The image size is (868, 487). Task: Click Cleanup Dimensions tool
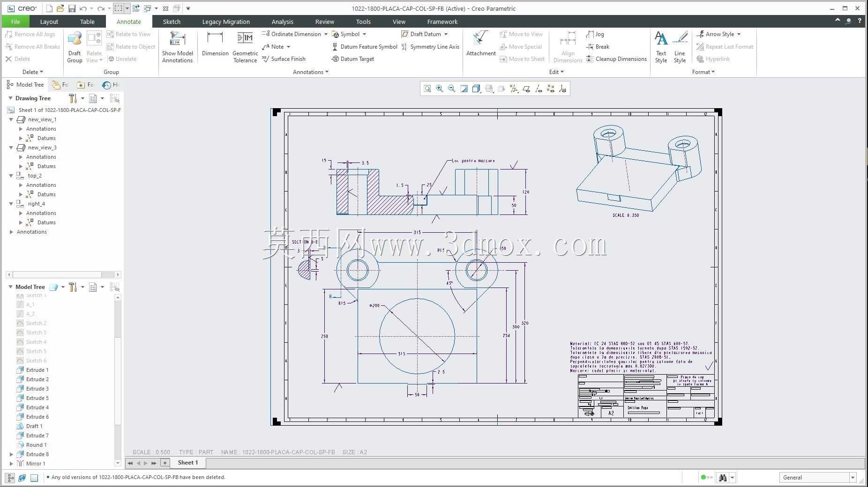(x=616, y=59)
